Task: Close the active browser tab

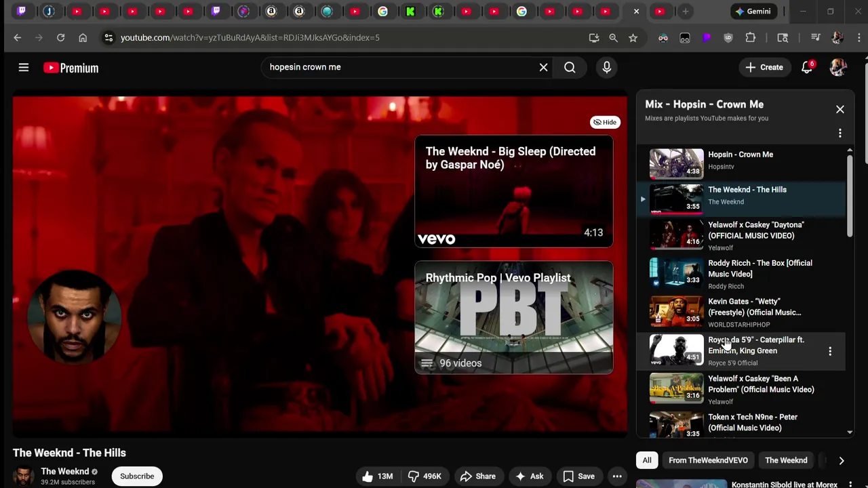Action: point(636,12)
